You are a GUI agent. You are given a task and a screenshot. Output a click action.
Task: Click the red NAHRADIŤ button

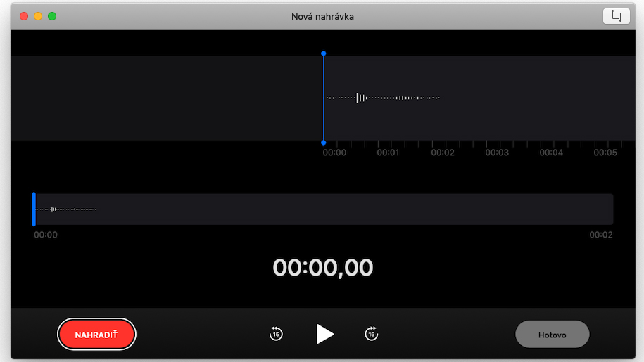pos(96,335)
